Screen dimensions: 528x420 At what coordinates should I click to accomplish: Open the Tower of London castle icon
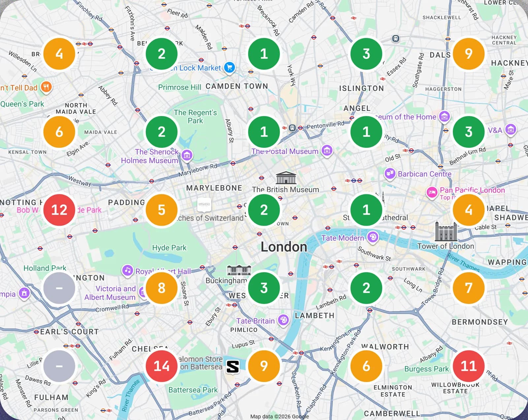pyautogui.click(x=446, y=231)
